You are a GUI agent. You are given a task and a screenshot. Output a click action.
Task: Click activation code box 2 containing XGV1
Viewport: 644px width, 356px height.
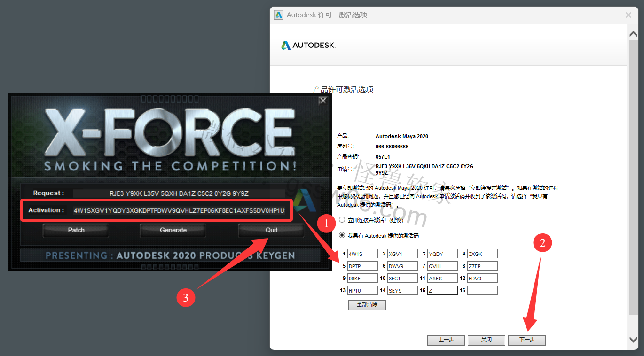pyautogui.click(x=402, y=254)
